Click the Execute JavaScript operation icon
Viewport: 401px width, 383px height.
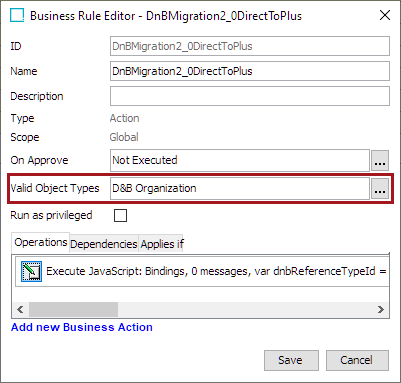pyautogui.click(x=31, y=271)
